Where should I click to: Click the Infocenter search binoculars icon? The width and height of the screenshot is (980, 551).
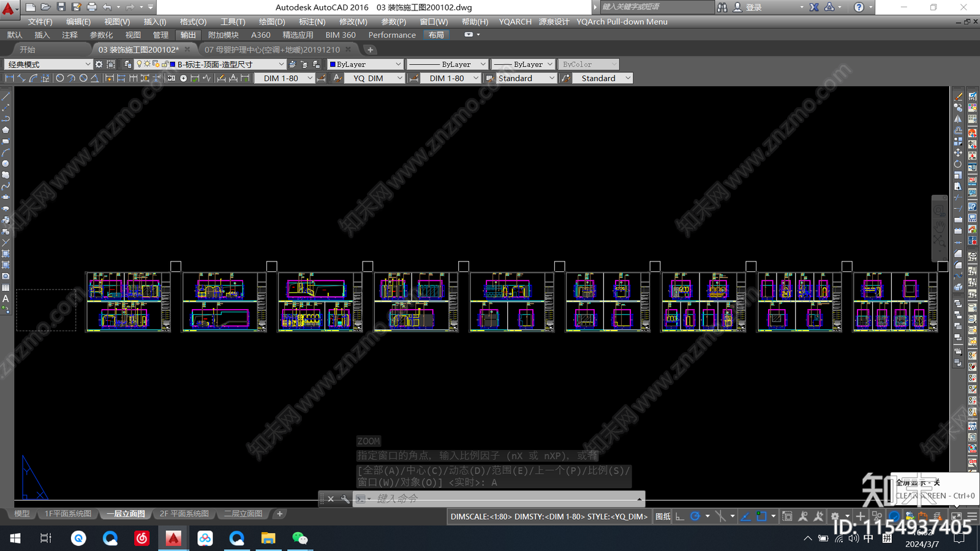(x=722, y=7)
